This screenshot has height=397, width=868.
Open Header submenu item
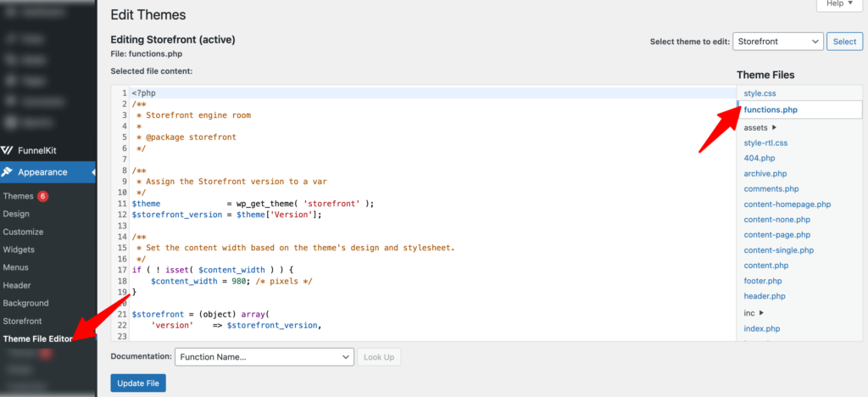point(17,285)
